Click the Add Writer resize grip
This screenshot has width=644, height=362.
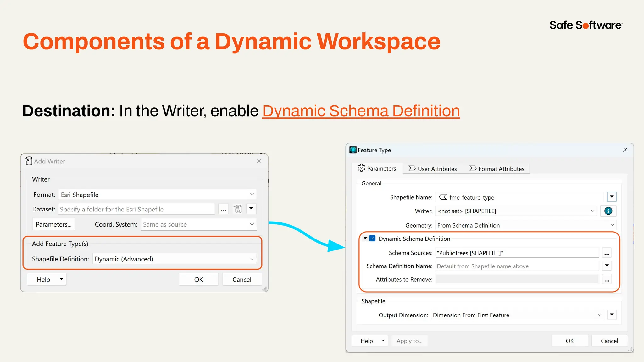tap(265, 288)
